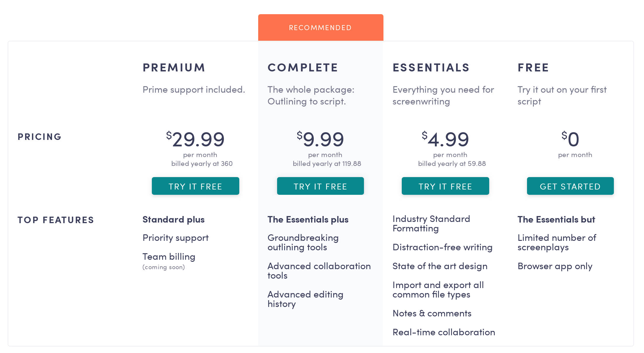Click billed yearly at 119.88 text
Screen dimensions: 644x353
click(327, 164)
